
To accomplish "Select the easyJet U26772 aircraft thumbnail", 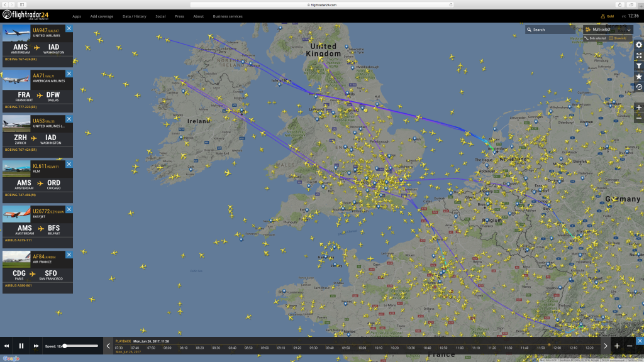I will pos(16,214).
